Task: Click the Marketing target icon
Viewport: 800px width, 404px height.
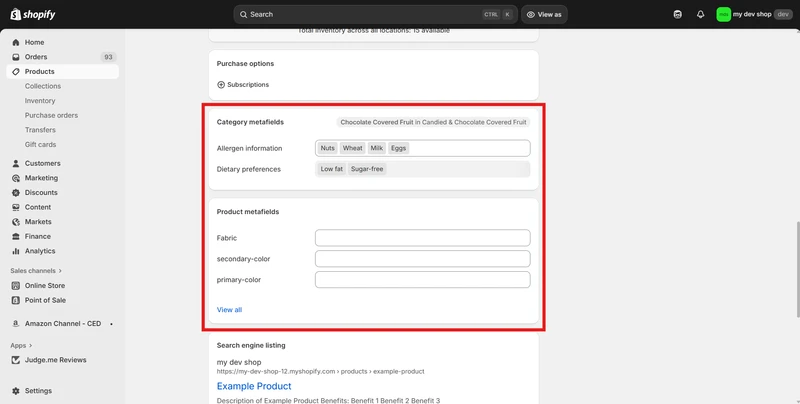Action: (x=16, y=178)
